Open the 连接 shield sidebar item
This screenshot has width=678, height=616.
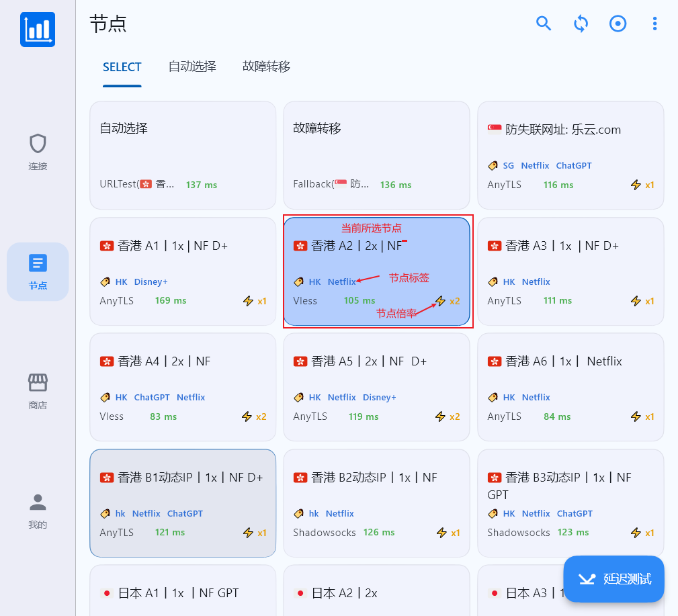point(38,152)
